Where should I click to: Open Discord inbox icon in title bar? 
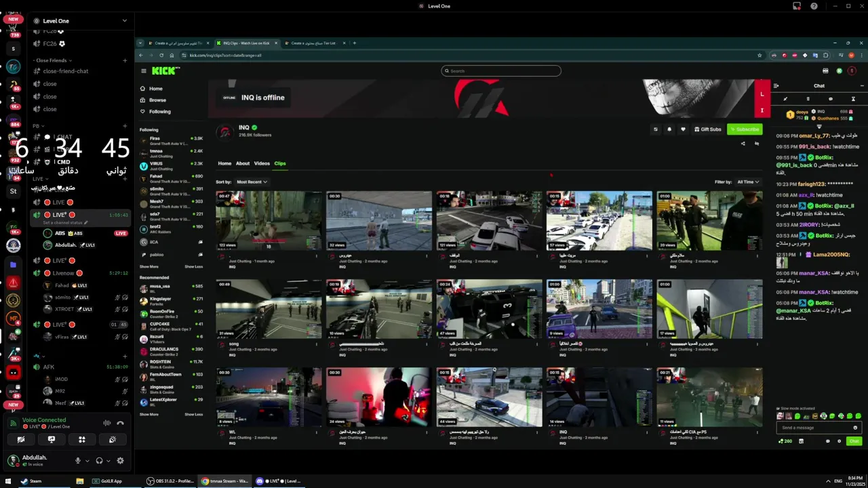pos(797,6)
